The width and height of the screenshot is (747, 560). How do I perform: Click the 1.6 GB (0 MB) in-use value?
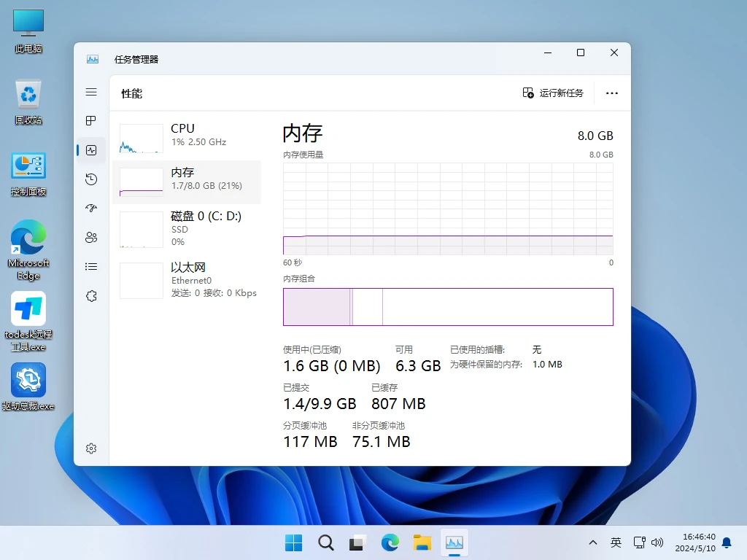point(332,366)
